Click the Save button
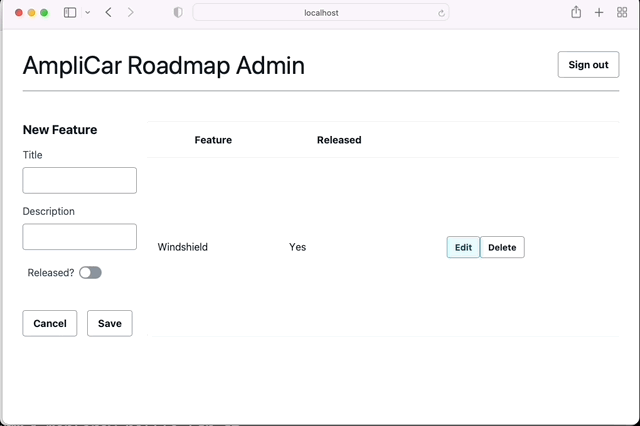Viewport: 640px width, 426px height. (x=110, y=323)
